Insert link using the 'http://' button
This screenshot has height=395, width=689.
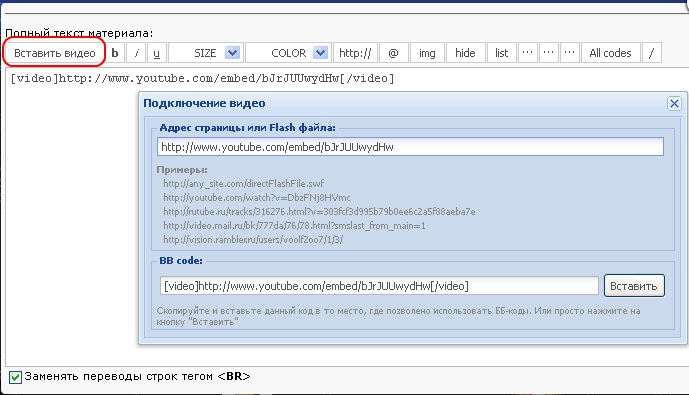click(355, 53)
